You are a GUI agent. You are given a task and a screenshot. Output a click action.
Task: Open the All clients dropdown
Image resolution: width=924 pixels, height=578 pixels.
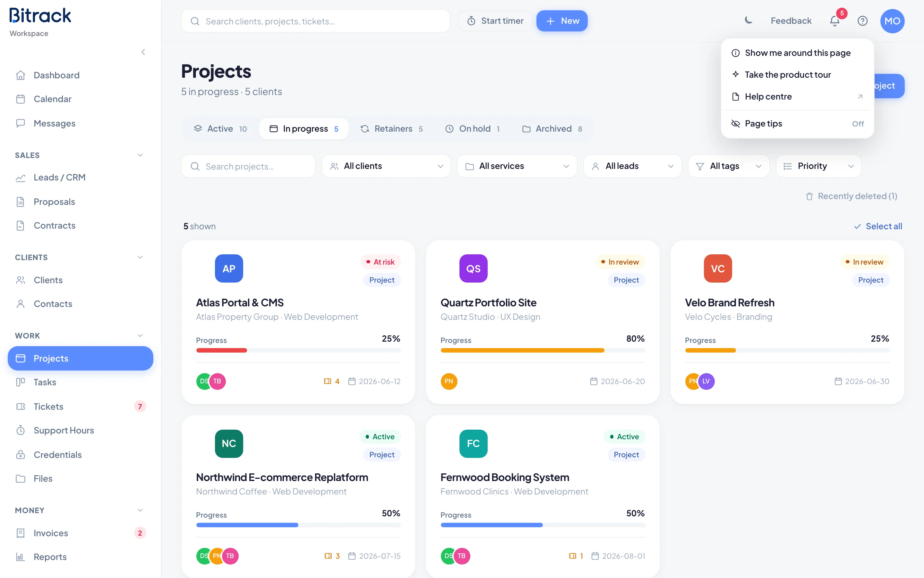(x=386, y=166)
